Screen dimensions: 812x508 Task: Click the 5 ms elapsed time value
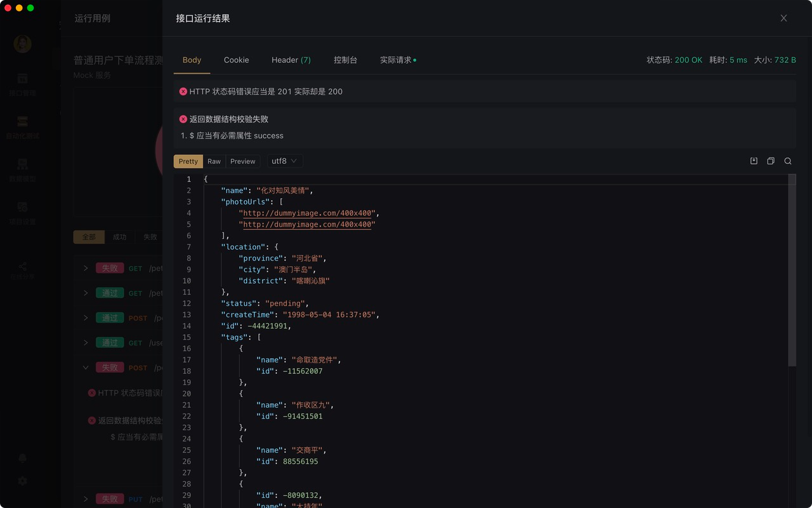coord(738,60)
